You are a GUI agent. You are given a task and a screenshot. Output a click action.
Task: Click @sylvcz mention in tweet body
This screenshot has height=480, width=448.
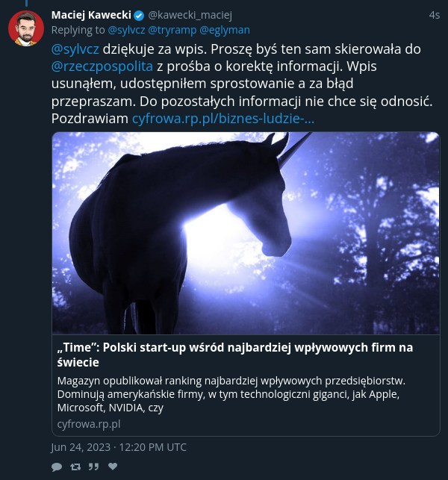tap(75, 49)
